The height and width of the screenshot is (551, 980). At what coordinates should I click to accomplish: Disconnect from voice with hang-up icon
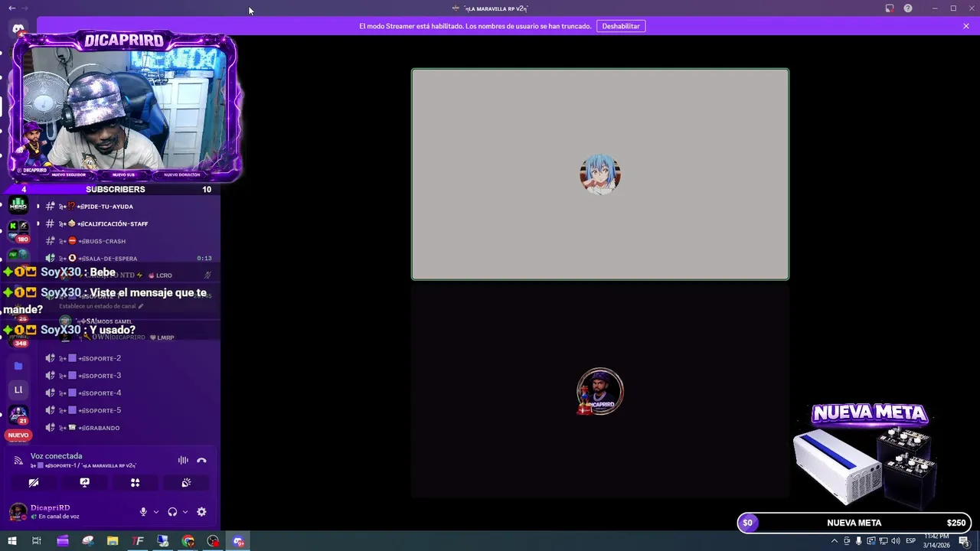click(x=201, y=461)
